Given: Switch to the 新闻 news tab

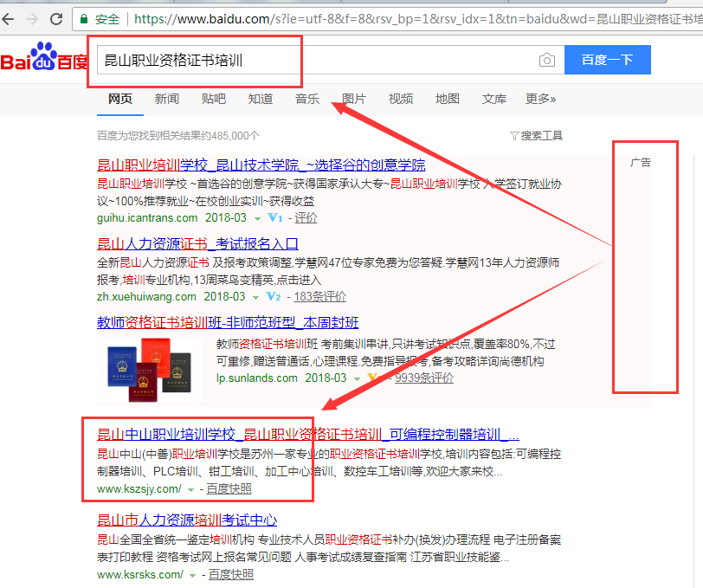Looking at the screenshot, I should [x=167, y=99].
